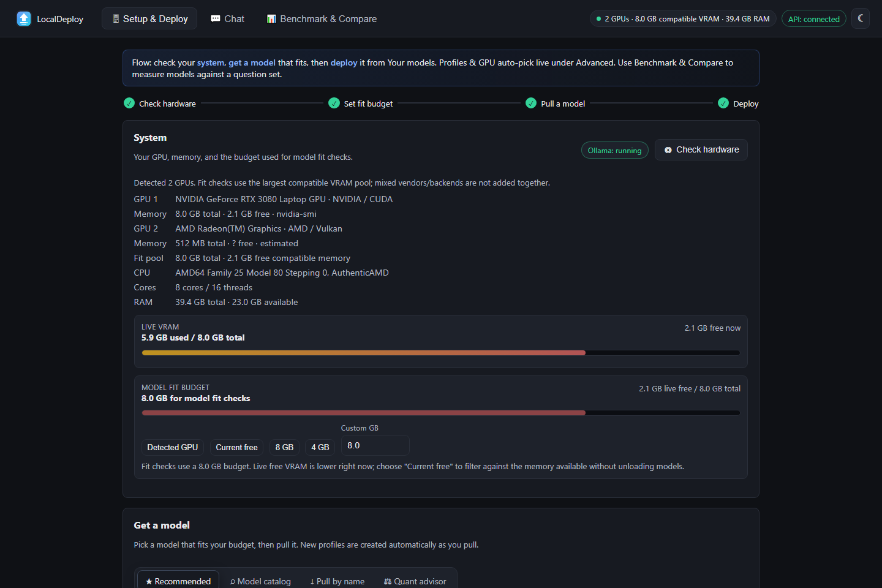882x588 pixels.
Task: Toggle dark mode with the moon icon
Action: point(861,18)
